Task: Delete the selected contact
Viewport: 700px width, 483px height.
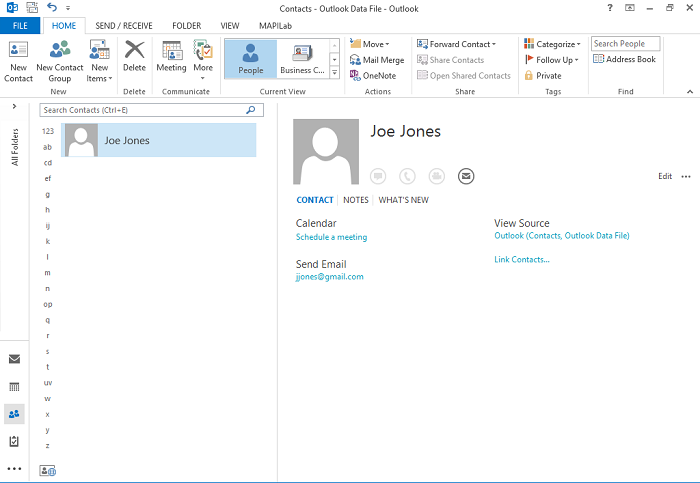Action: tap(134, 56)
